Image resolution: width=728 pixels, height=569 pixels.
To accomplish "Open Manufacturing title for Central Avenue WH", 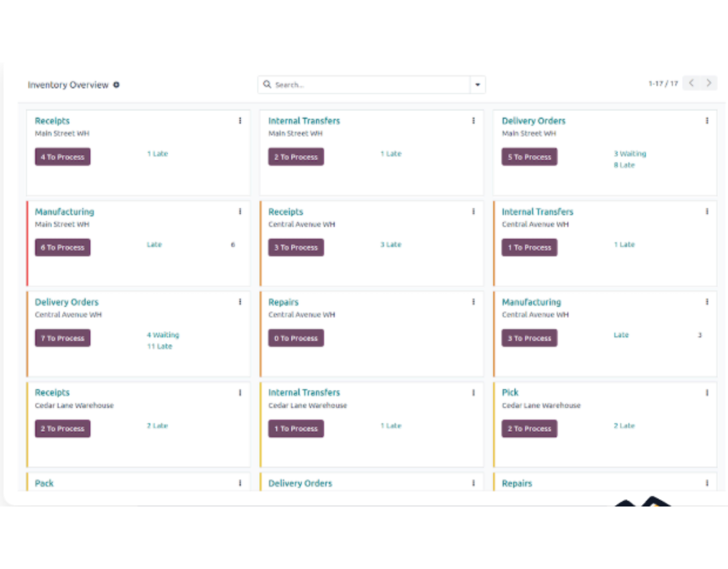I will click(531, 302).
